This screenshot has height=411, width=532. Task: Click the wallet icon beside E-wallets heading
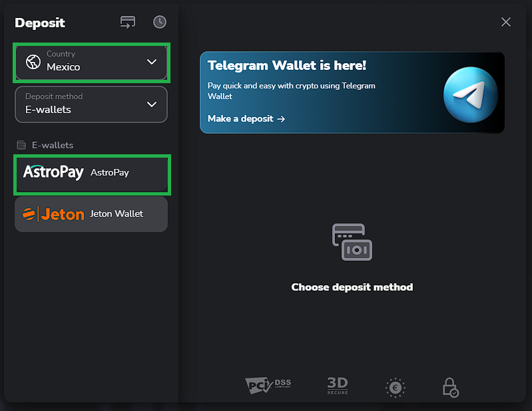click(21, 145)
